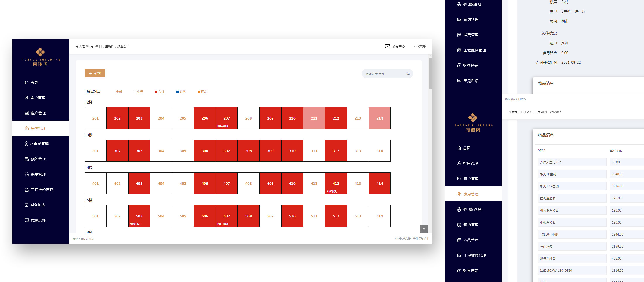Open room 207 expiring soon
The height and width of the screenshot is (282, 644).
(x=226, y=118)
